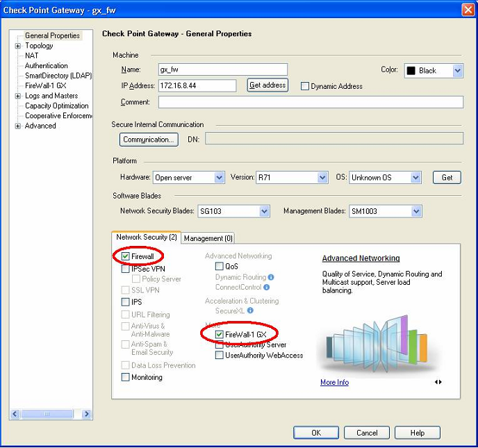Click the Dynamic Routing info icon
The width and height of the screenshot is (478, 448).
(x=271, y=277)
